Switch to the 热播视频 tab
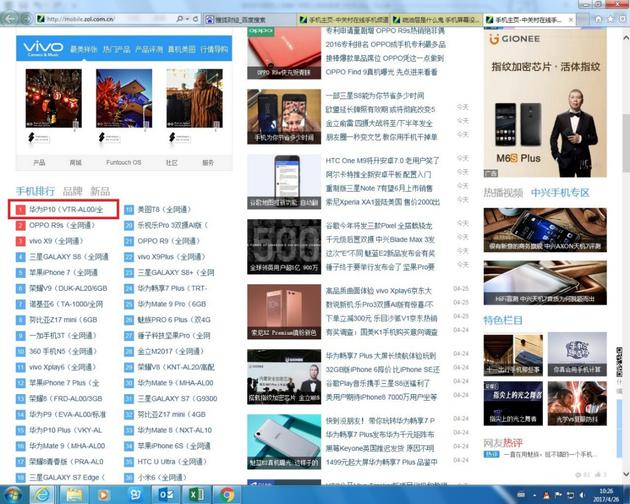 [503, 193]
